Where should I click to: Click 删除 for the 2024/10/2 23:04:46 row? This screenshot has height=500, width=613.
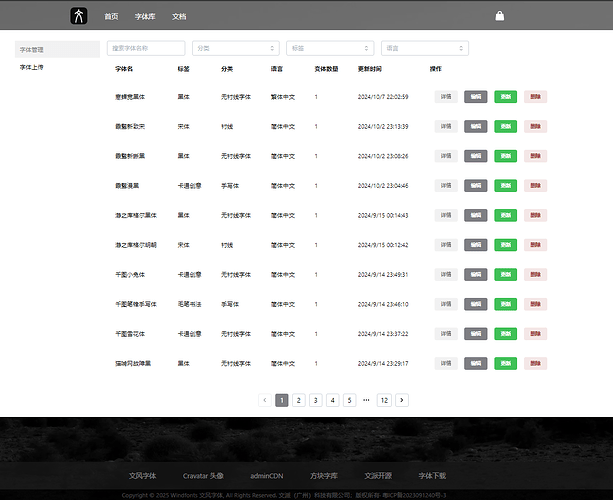click(x=535, y=185)
